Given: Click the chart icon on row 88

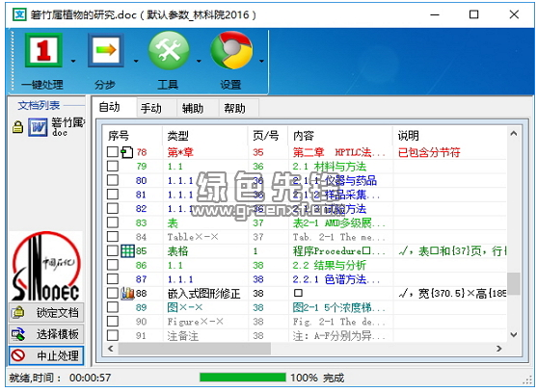Looking at the screenshot, I should click(x=127, y=293).
